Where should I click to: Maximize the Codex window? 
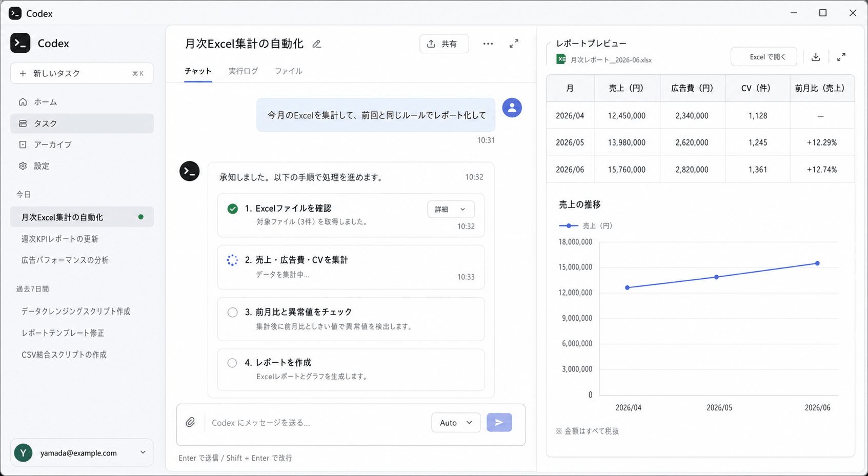[823, 13]
